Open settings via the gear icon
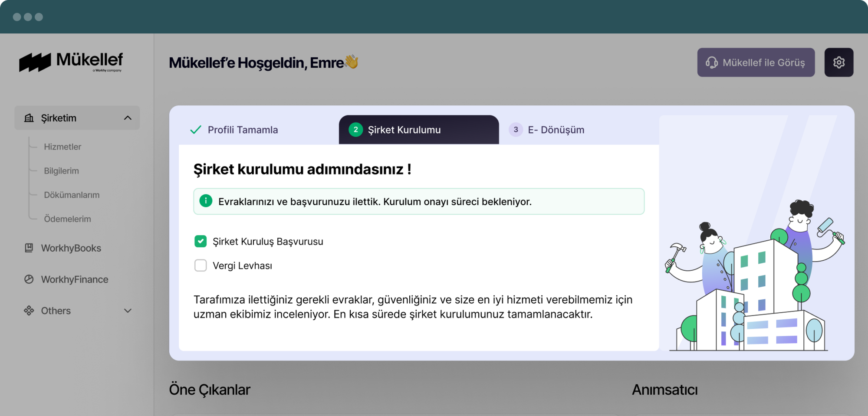868x416 pixels. [x=838, y=62]
